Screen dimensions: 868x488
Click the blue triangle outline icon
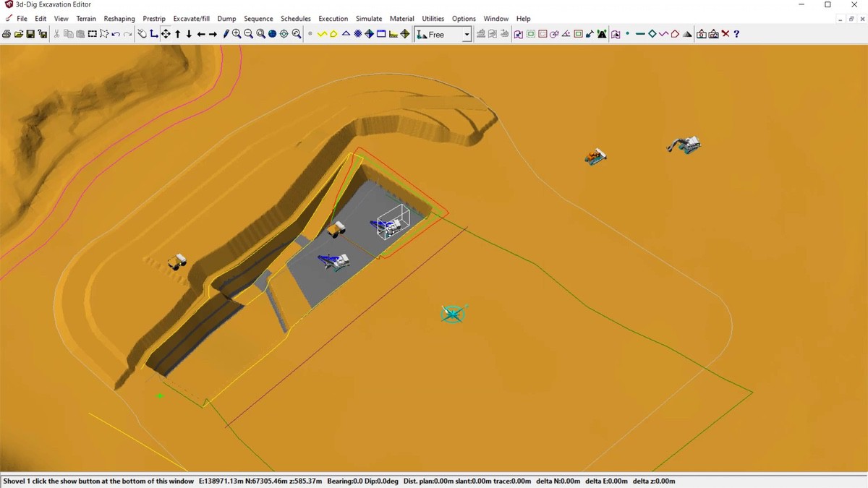point(346,34)
